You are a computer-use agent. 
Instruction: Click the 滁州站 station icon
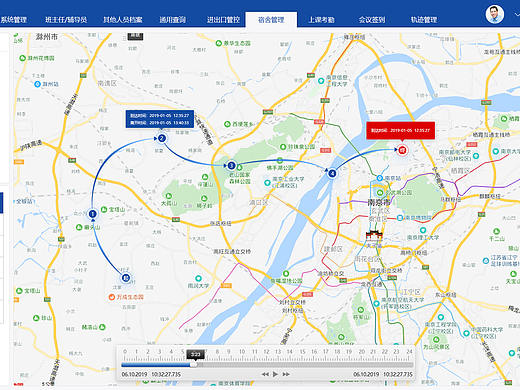point(38,84)
